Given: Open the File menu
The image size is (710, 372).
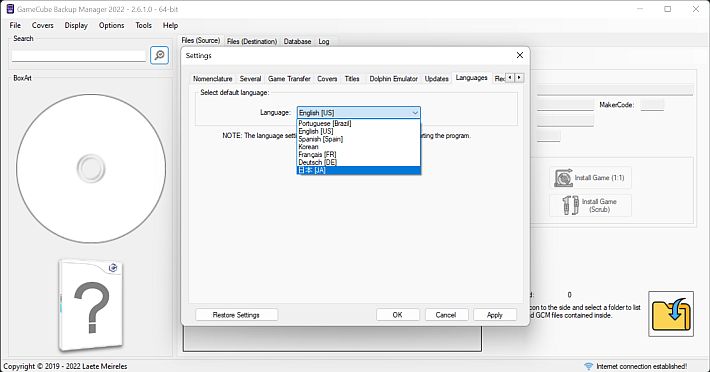Looking at the screenshot, I should click(x=15, y=25).
